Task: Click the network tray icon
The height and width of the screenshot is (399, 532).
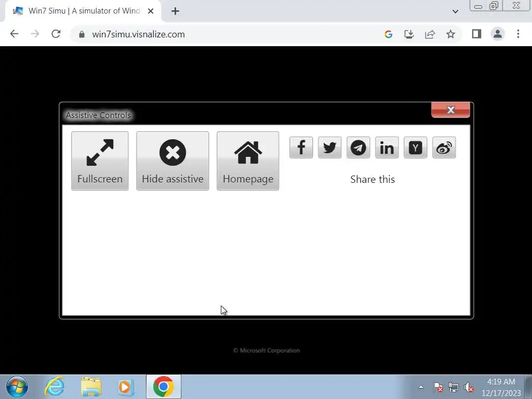Action: pos(453,387)
